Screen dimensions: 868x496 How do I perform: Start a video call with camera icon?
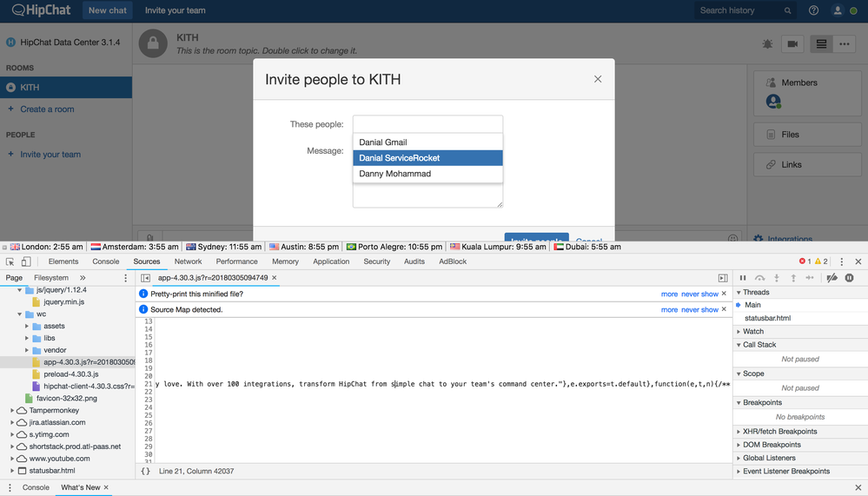[792, 43]
